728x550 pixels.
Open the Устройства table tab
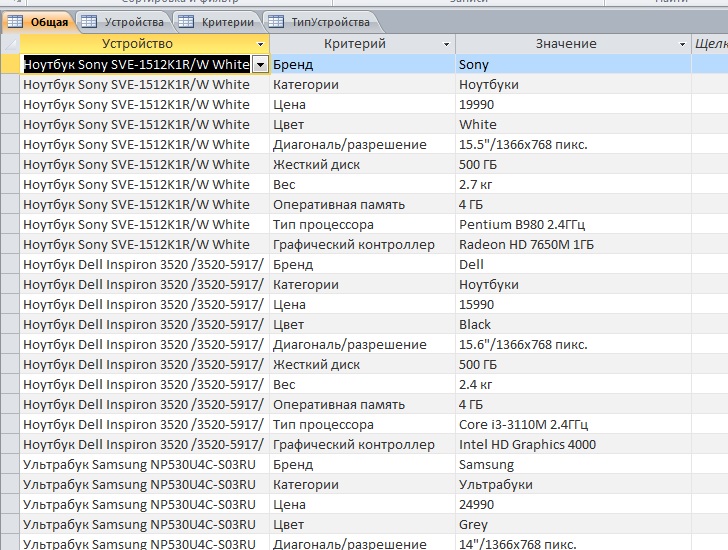click(x=123, y=22)
